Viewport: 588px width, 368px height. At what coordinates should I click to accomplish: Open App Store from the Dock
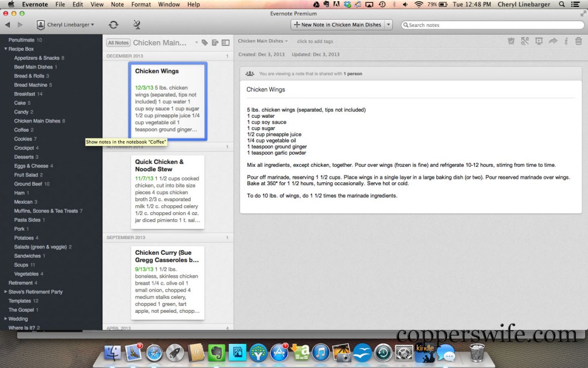click(x=279, y=354)
